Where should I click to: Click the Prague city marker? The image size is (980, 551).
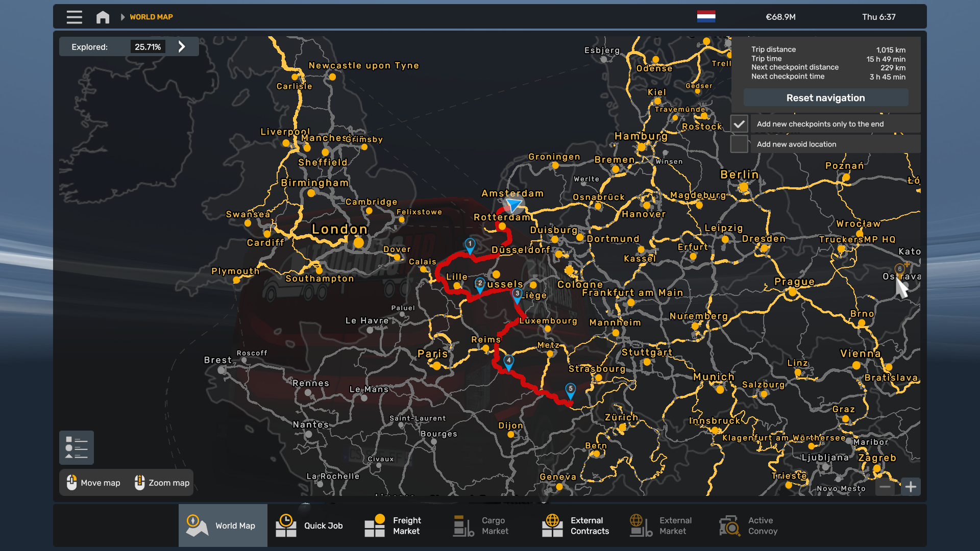pos(793,292)
